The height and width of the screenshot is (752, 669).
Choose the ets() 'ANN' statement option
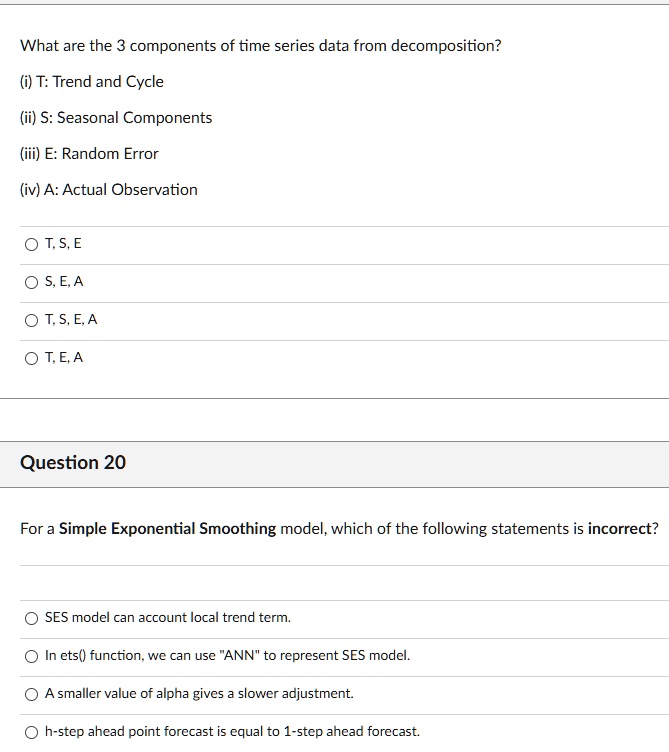click(x=31, y=656)
